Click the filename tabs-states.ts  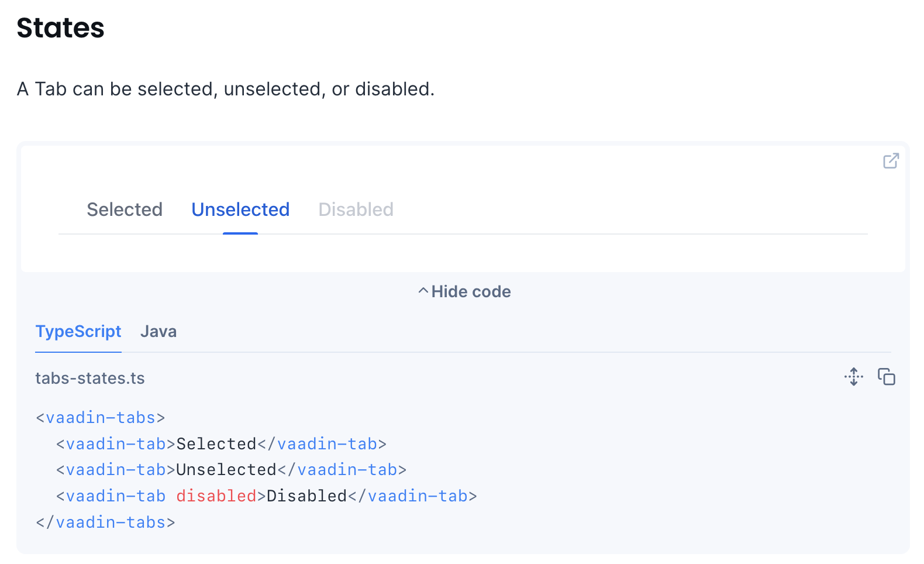tap(90, 378)
